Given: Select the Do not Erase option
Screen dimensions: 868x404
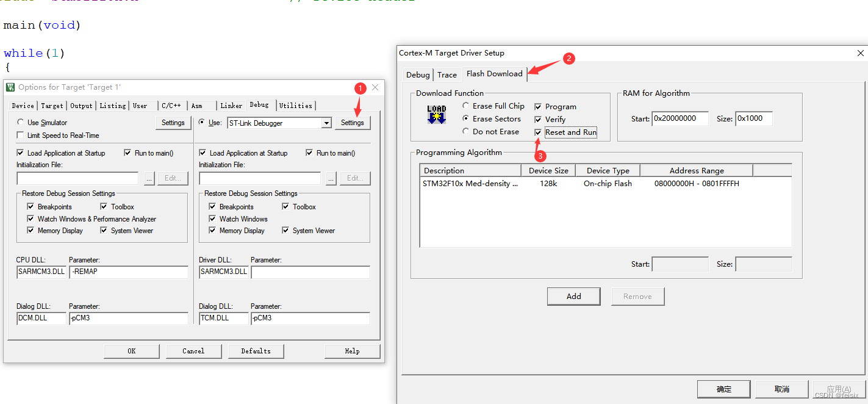Looking at the screenshot, I should click(466, 132).
